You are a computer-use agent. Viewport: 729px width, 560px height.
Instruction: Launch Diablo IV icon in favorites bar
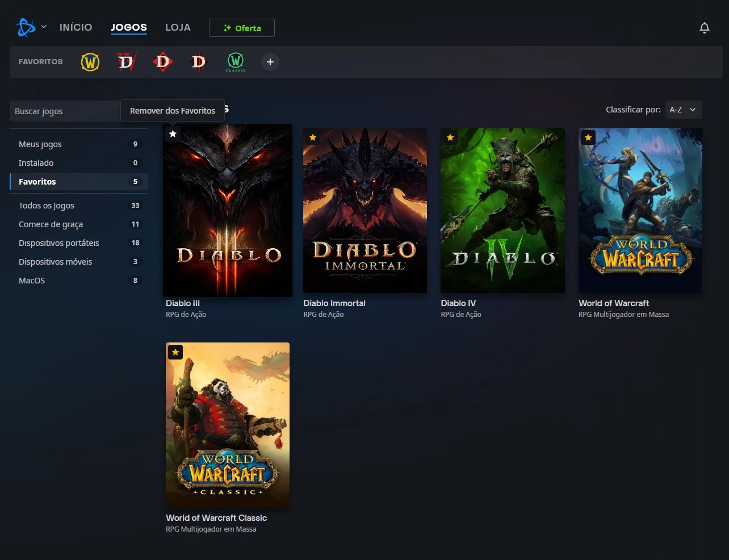point(126,62)
